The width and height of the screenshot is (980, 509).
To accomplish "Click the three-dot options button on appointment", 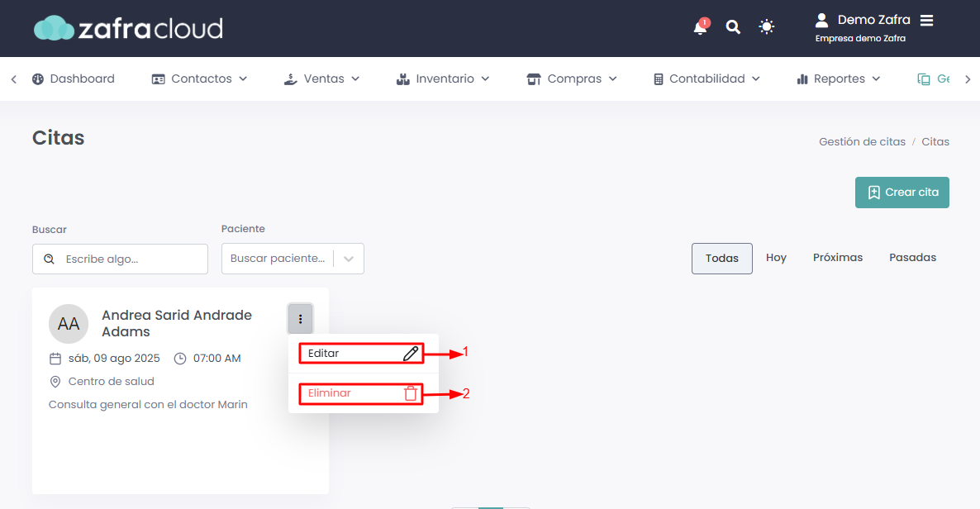I will tap(301, 319).
